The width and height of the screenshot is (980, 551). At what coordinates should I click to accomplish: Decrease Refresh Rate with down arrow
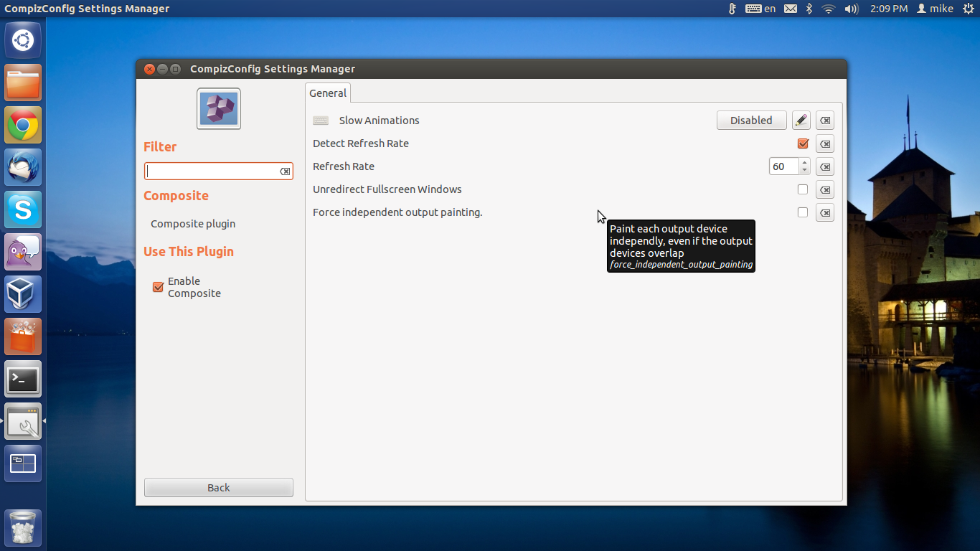804,171
